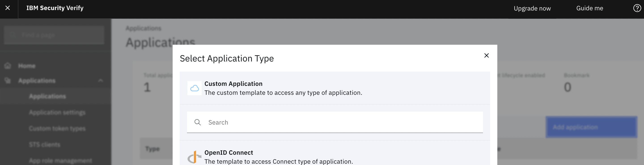The height and width of the screenshot is (165, 644).
Task: Click the OpenID Connect logo icon
Action: [194, 157]
